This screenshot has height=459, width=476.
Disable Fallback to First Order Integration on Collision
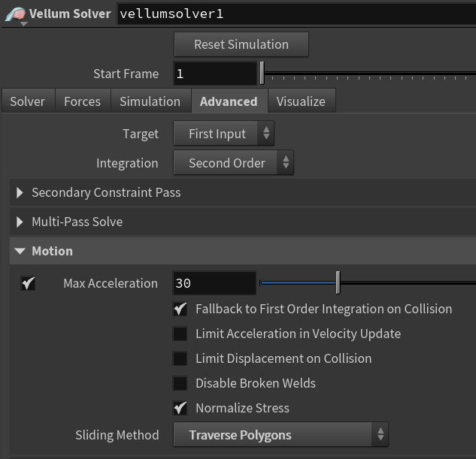pyautogui.click(x=180, y=309)
